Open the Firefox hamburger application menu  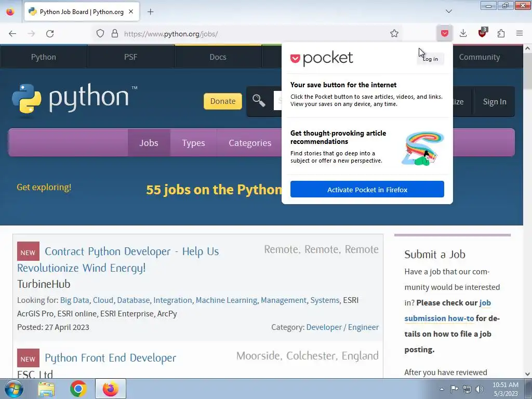pyautogui.click(x=520, y=33)
